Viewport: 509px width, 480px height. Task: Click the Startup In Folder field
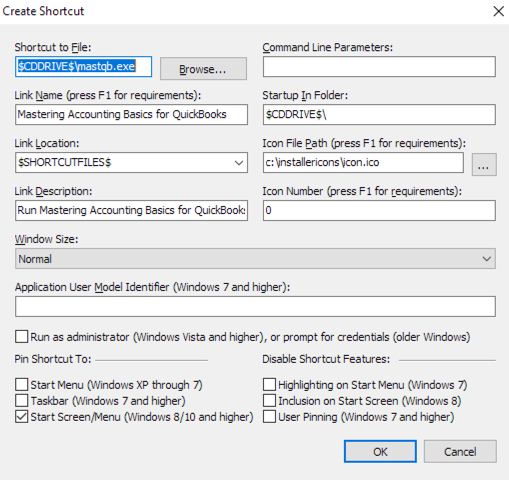click(x=379, y=115)
